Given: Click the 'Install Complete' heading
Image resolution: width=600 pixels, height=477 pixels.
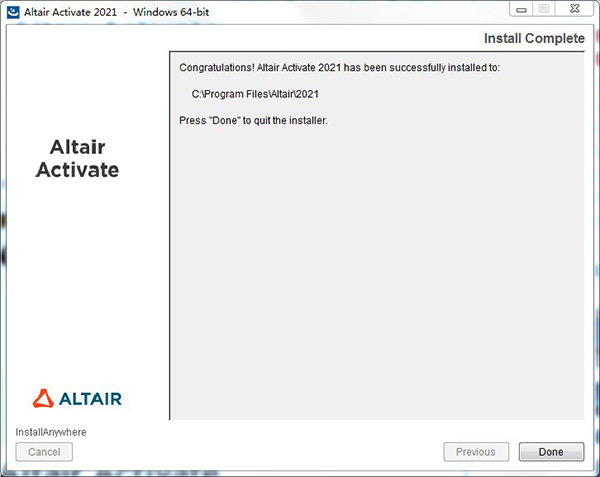Looking at the screenshot, I should pos(534,38).
